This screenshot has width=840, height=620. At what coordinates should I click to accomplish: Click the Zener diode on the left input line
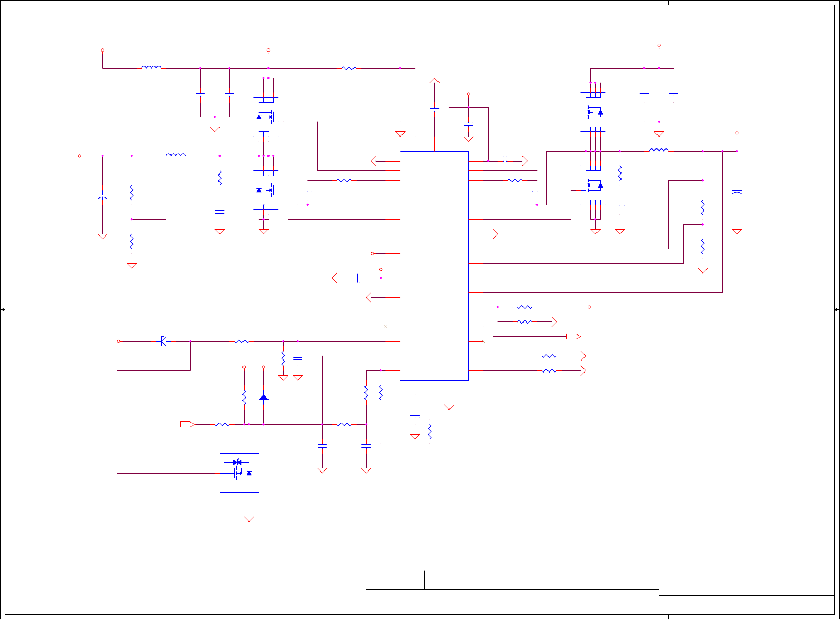click(163, 341)
